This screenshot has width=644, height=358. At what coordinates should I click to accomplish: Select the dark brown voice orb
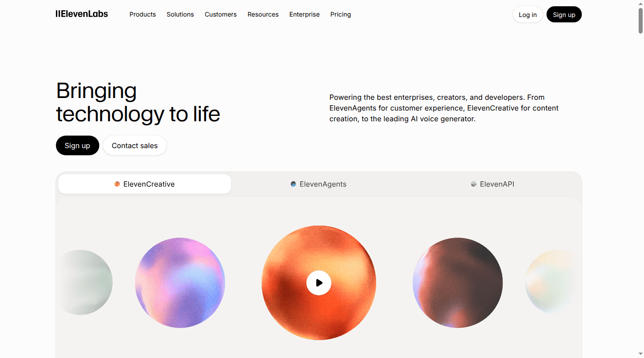[x=458, y=283]
